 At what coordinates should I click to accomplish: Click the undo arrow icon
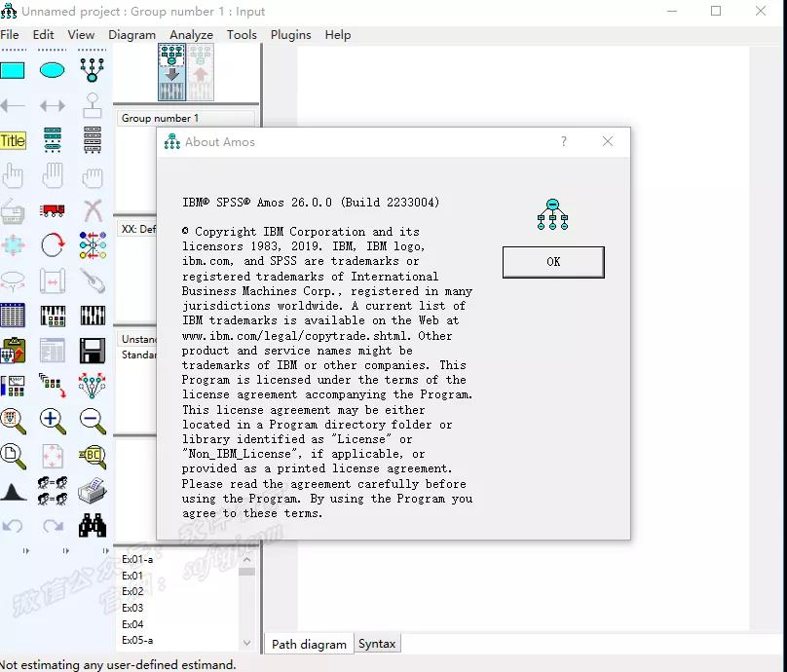(x=13, y=526)
